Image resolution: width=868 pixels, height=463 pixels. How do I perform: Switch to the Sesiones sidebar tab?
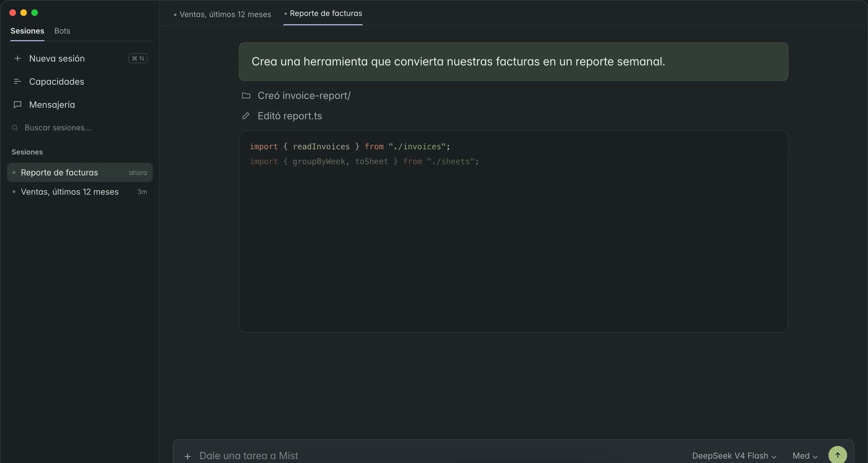coord(27,31)
